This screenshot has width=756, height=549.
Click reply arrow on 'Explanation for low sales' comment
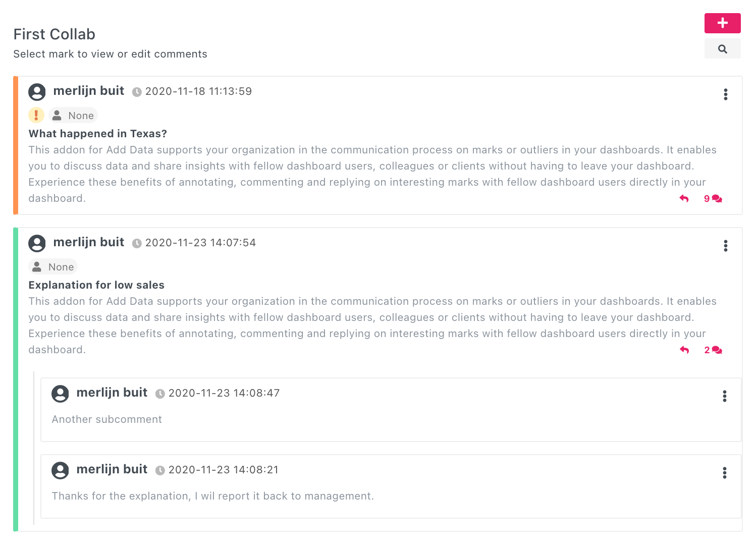[684, 350]
